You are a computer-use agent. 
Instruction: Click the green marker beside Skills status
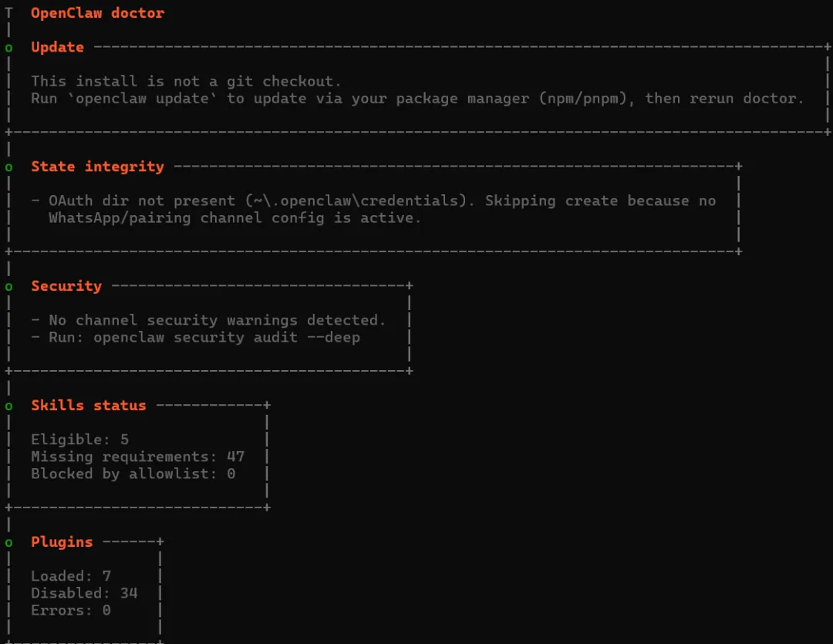(8, 406)
